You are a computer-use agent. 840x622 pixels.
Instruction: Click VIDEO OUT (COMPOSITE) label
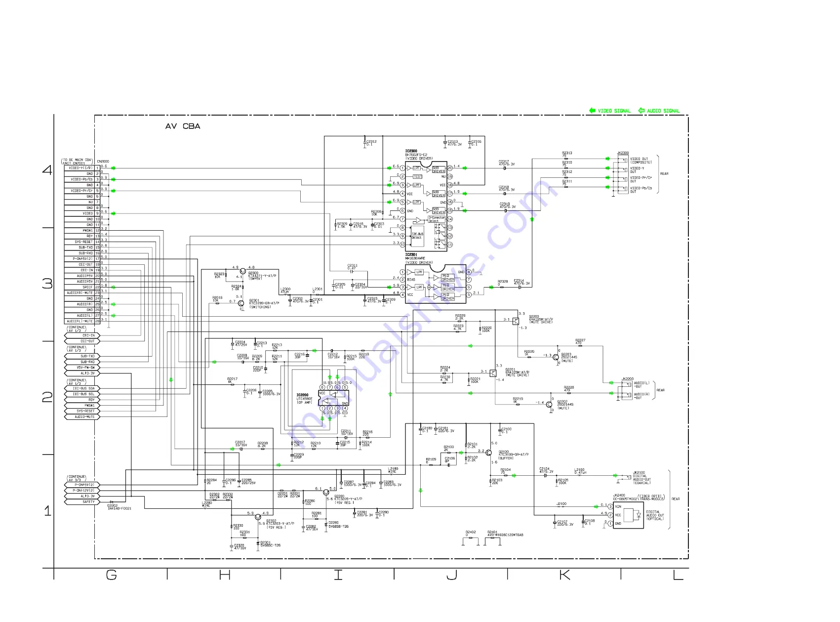point(641,161)
